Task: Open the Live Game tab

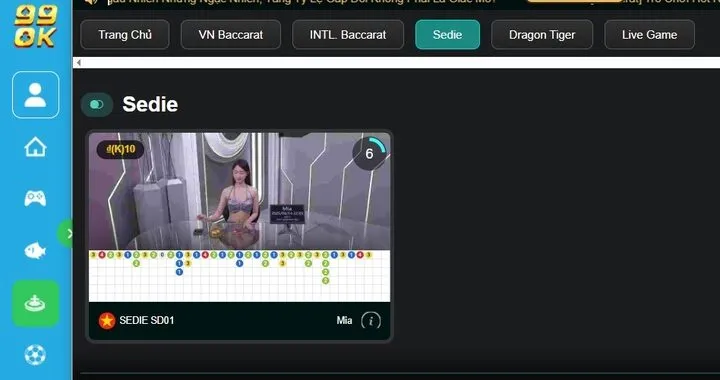Action: pyautogui.click(x=649, y=34)
